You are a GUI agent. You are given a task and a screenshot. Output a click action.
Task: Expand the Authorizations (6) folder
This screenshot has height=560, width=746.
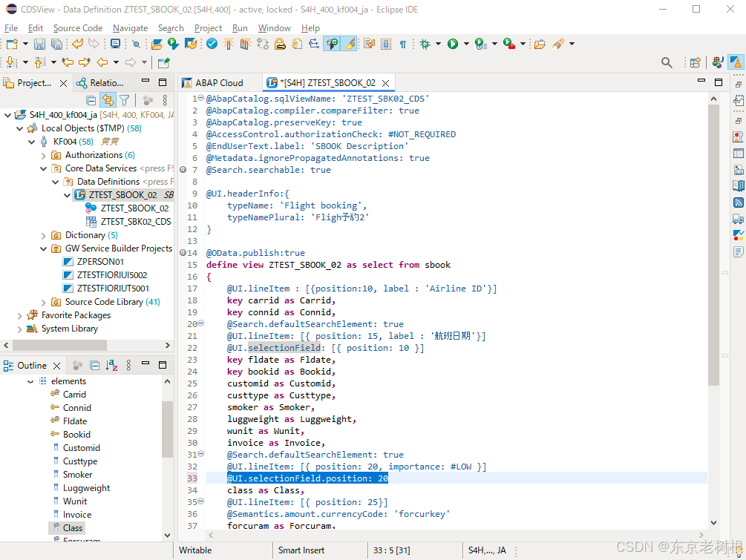[44, 155]
